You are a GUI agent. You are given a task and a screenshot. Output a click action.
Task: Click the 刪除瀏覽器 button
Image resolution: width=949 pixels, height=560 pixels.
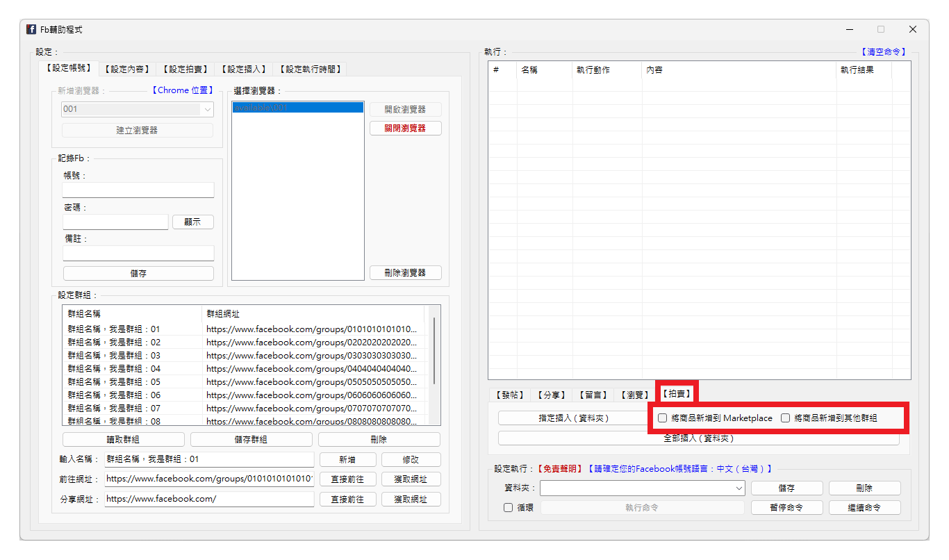[x=406, y=273]
